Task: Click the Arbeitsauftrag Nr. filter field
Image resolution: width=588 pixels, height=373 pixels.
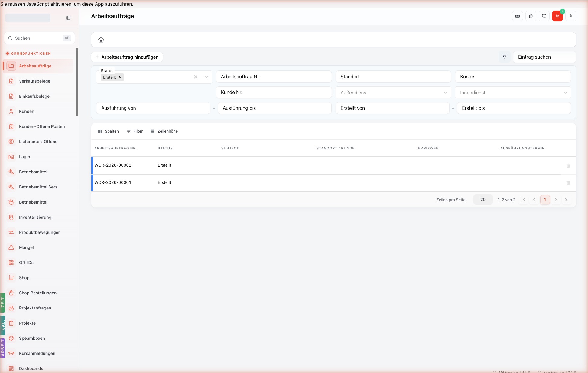Action: [274, 77]
